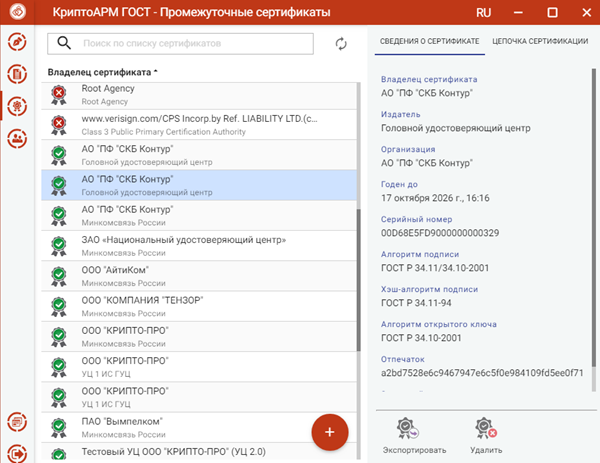This screenshot has width=600, height=463.
Task: Close the КриптоАРМ ГОСТ window
Action: point(587,13)
